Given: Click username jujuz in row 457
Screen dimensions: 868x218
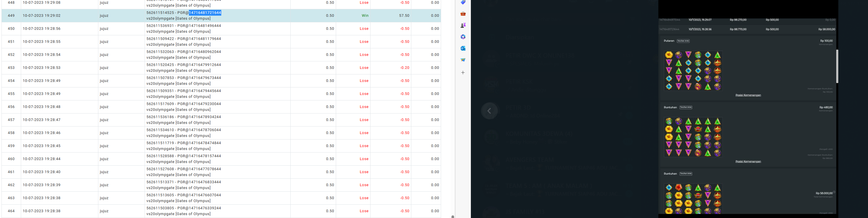Looking at the screenshot, I should [104, 120].
